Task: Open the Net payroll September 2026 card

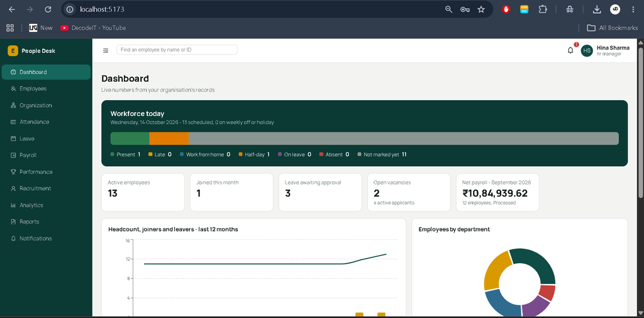Action: [x=498, y=192]
